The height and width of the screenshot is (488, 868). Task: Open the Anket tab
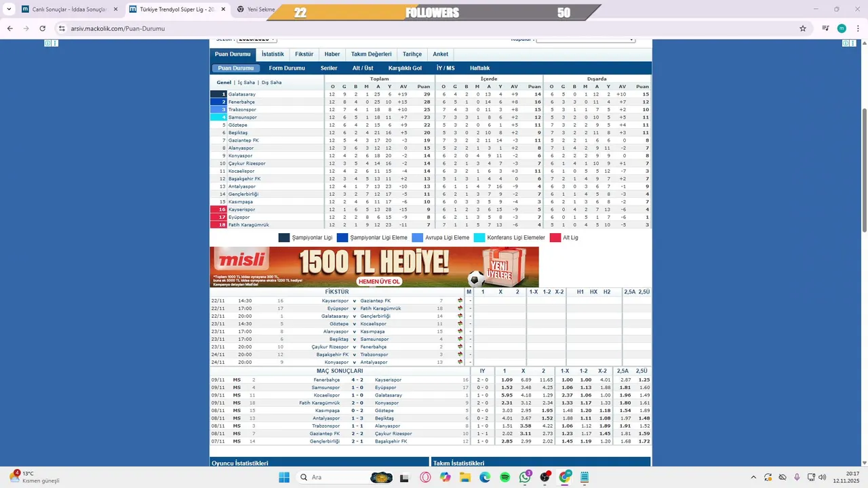(441, 54)
